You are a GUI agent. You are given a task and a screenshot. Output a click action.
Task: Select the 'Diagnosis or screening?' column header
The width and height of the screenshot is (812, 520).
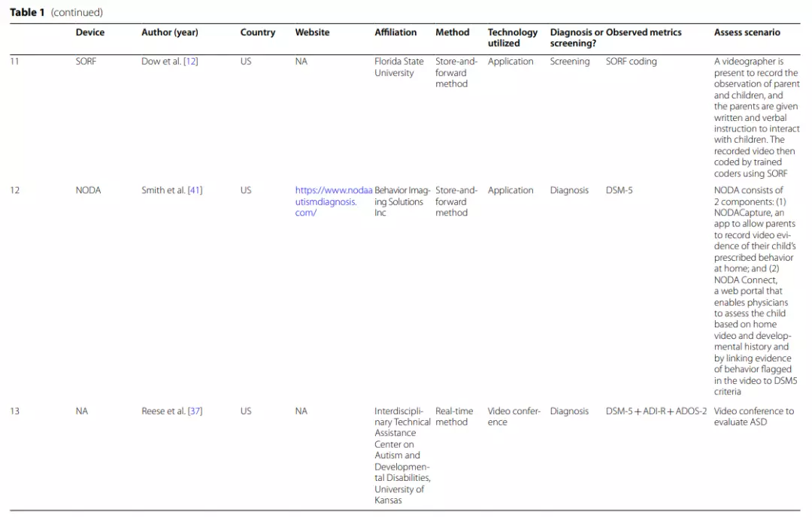tap(577, 38)
